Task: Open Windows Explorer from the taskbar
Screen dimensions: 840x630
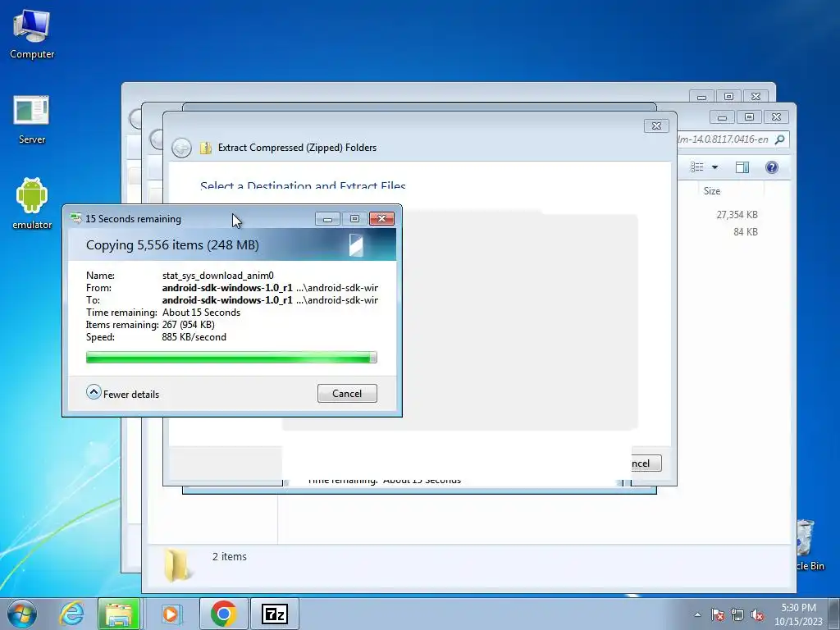Action: [x=119, y=614]
